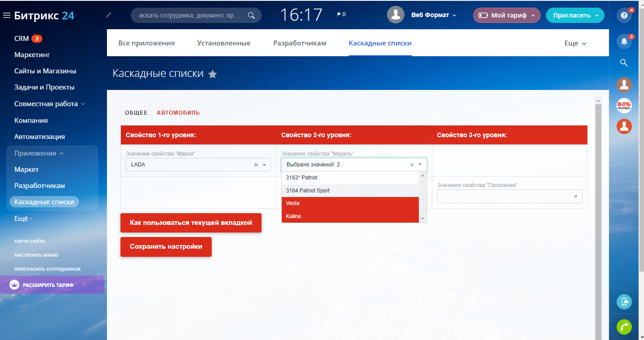Open the Разработчикам tab

pyautogui.click(x=300, y=43)
